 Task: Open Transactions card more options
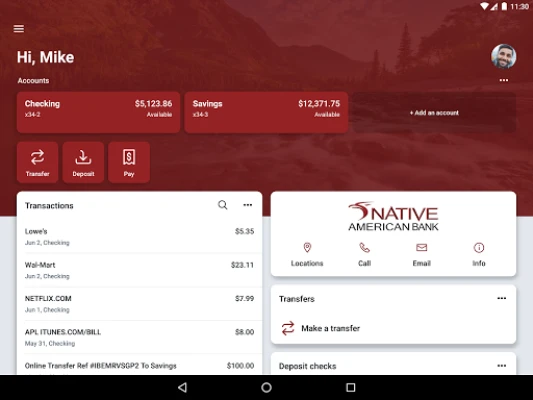point(247,205)
